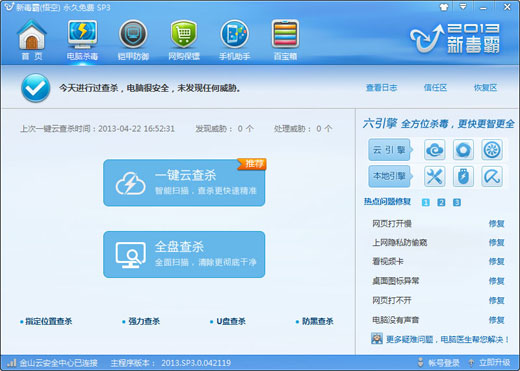Viewport: 520px width, 371px height.
Task: Click 金山云安全中心已连接 status text
Action: [58, 363]
